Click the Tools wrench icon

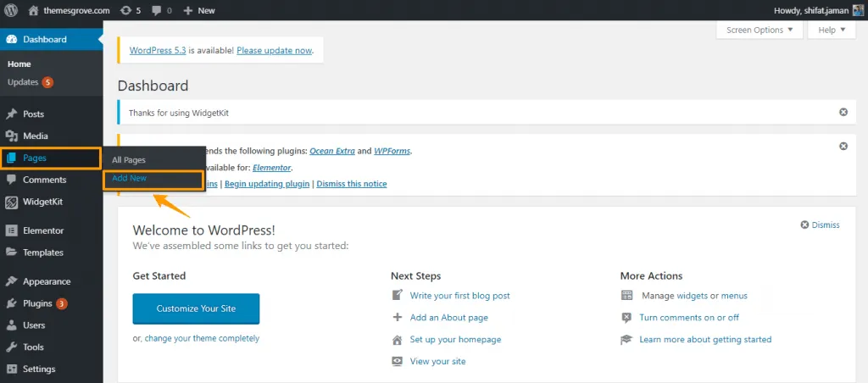click(x=12, y=347)
